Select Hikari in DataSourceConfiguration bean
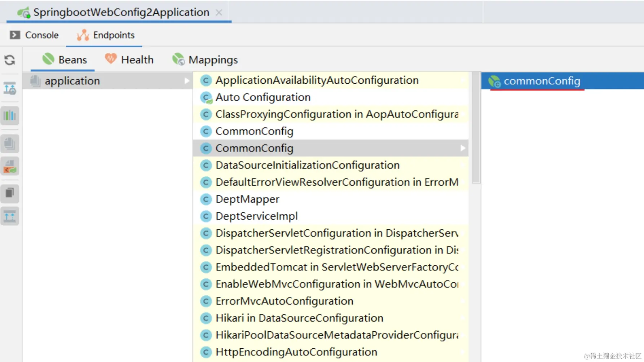Screen dimensions: 644x362 click(331, 318)
